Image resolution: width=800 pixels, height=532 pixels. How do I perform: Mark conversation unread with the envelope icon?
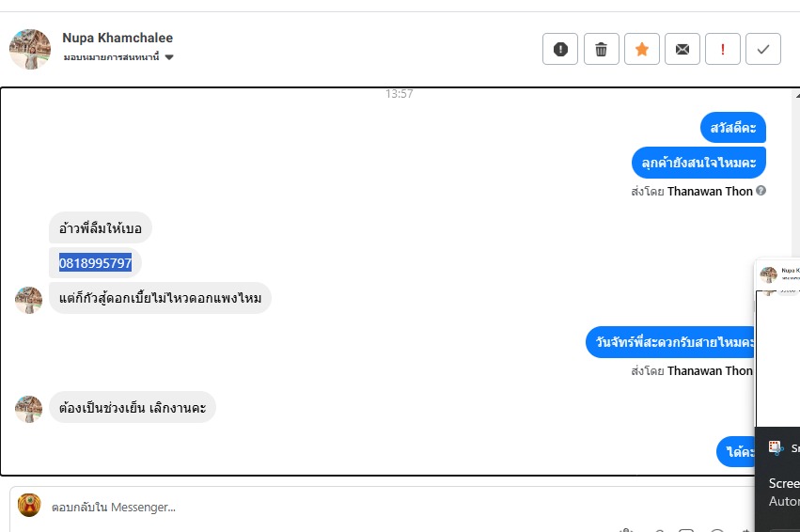[682, 49]
